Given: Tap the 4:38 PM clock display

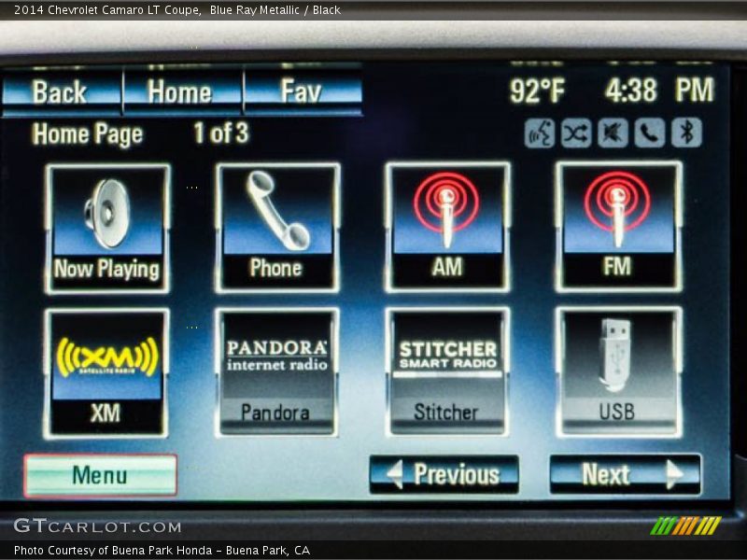Looking at the screenshot, I should (658, 91).
